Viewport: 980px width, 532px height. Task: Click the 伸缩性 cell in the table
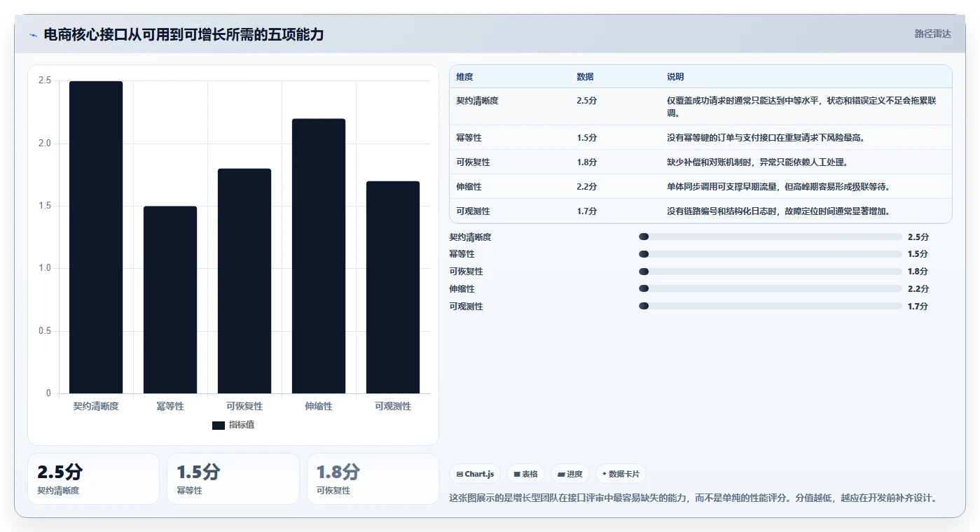coord(469,187)
